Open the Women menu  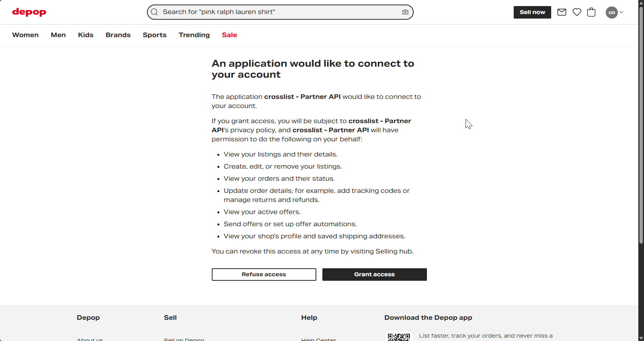[x=25, y=35]
